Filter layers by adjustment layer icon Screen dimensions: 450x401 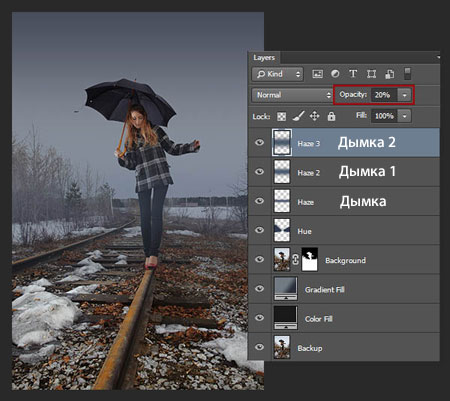(x=335, y=74)
